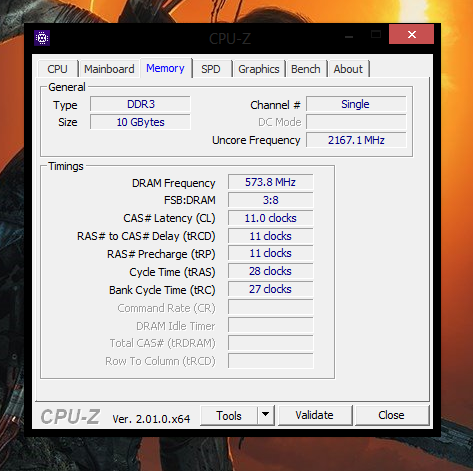Click the 11.0 clocks CAS latency value

[x=271, y=218]
